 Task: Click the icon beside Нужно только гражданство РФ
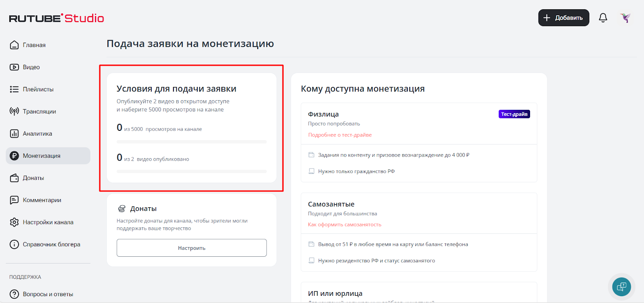311,171
